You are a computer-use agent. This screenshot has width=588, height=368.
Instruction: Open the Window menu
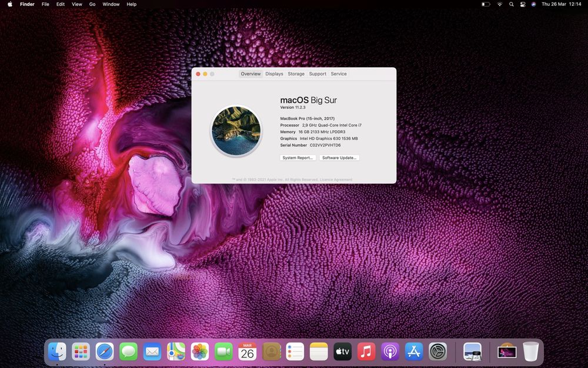coord(111,4)
